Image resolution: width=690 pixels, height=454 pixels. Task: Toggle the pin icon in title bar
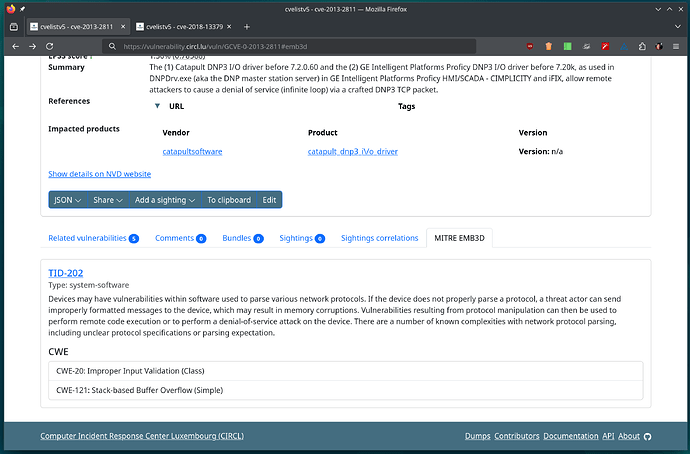(22, 9)
